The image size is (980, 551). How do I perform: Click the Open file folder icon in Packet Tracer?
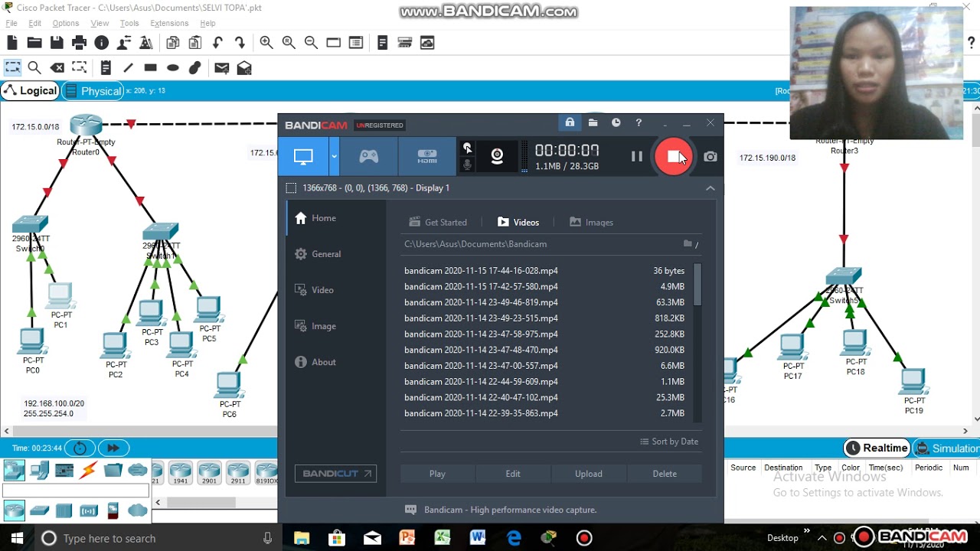[x=34, y=43]
